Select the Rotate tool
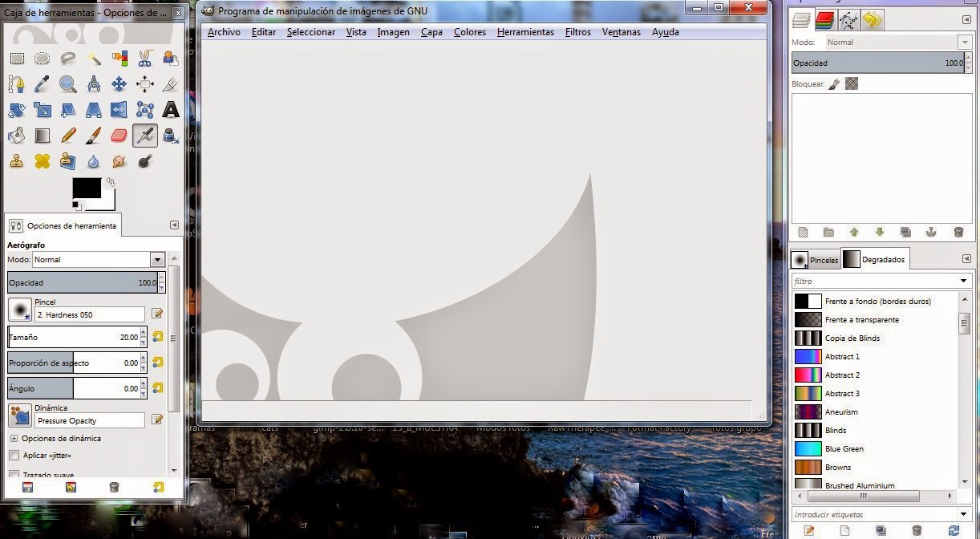 [17, 110]
